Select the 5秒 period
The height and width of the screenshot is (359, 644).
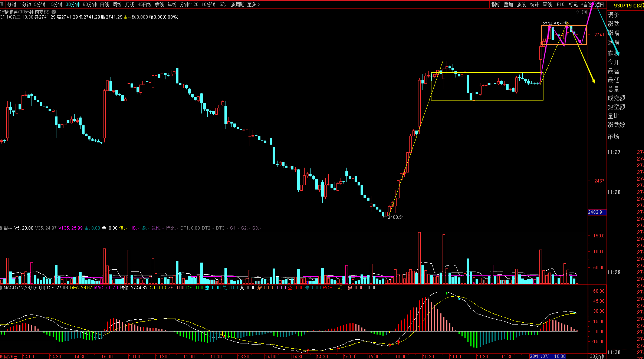pos(223,4)
